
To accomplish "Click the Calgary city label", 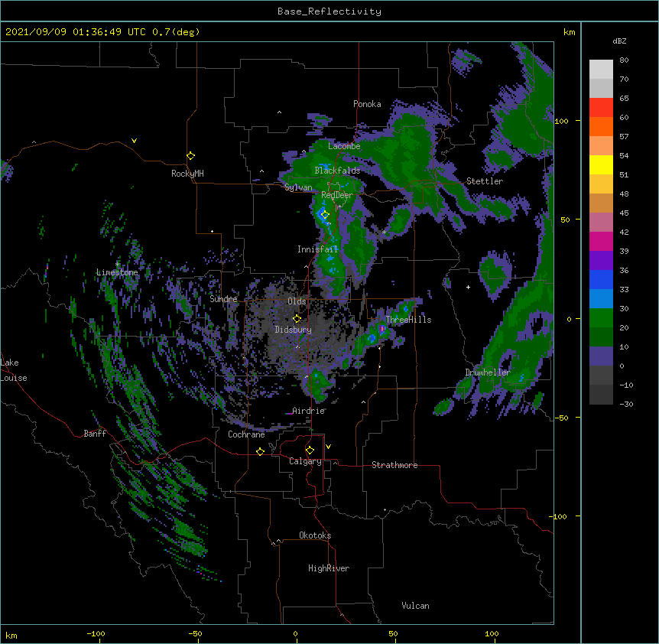I will (x=305, y=461).
